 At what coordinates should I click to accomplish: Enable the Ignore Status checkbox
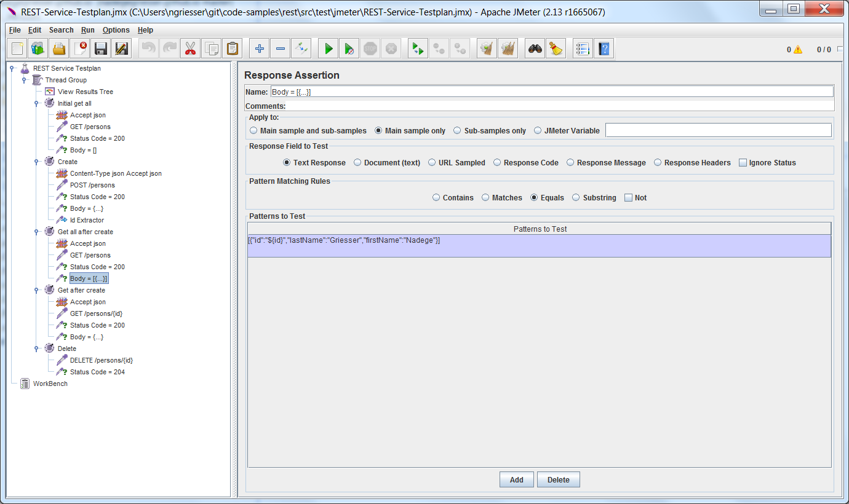coord(768,163)
